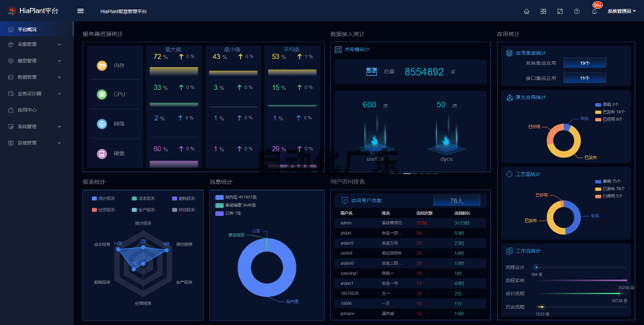Click the blue network 网络 icon
The height and width of the screenshot is (325, 644).
pyautogui.click(x=102, y=123)
